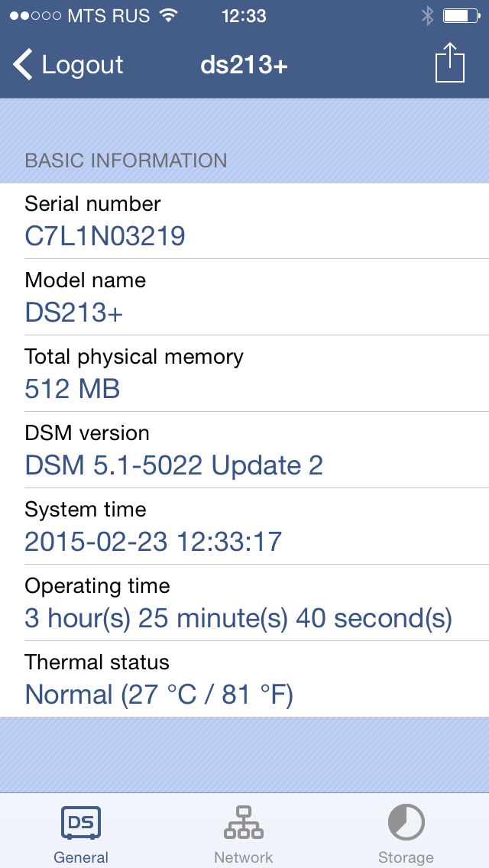
Task: Tap the Wi-Fi status icon
Action: [x=168, y=16]
